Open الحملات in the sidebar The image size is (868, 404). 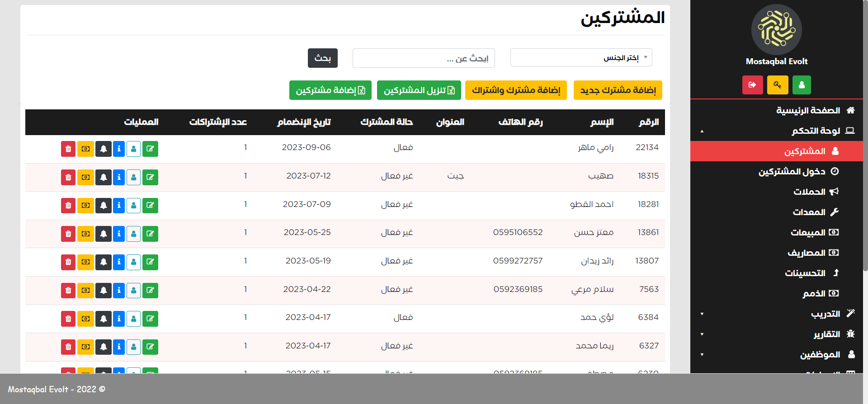click(809, 192)
